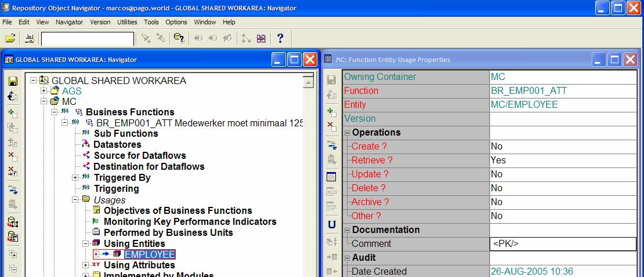Collapse the Using Entities node
This screenshot has height=277, width=644.
click(x=86, y=244)
